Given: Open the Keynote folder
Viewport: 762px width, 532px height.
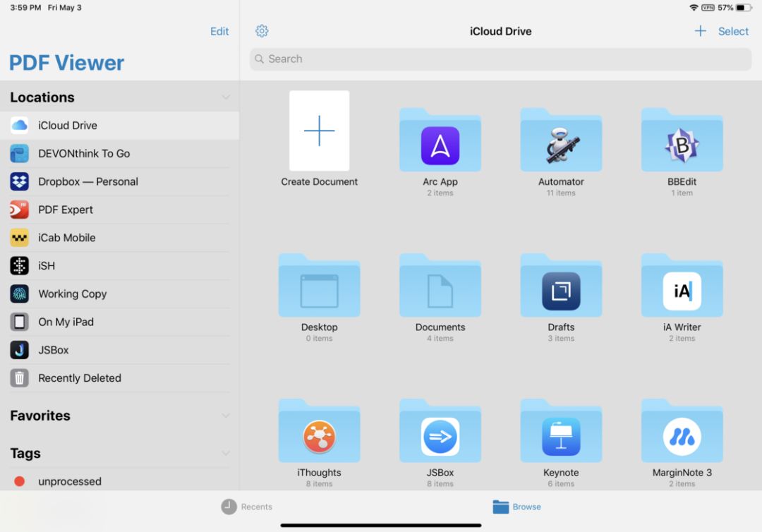Looking at the screenshot, I should point(561,430).
